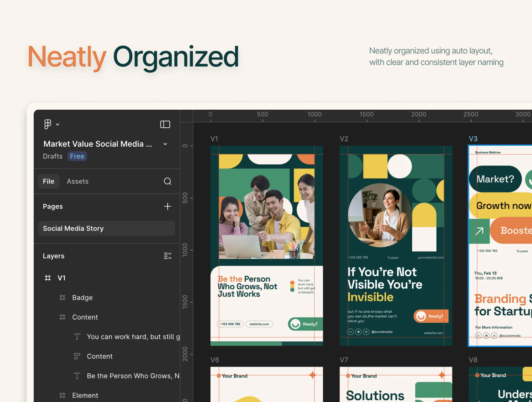Image resolution: width=532 pixels, height=402 pixels.
Task: Click the V3 'Growth now' yellow pill
Action: tap(501, 205)
